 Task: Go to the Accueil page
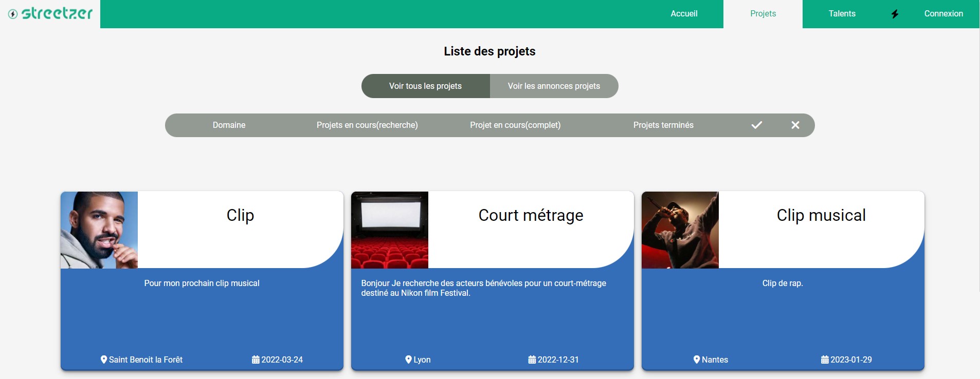point(684,14)
